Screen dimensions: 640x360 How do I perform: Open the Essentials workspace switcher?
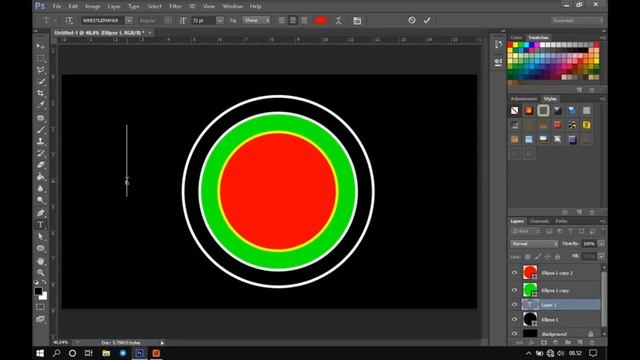(x=577, y=20)
